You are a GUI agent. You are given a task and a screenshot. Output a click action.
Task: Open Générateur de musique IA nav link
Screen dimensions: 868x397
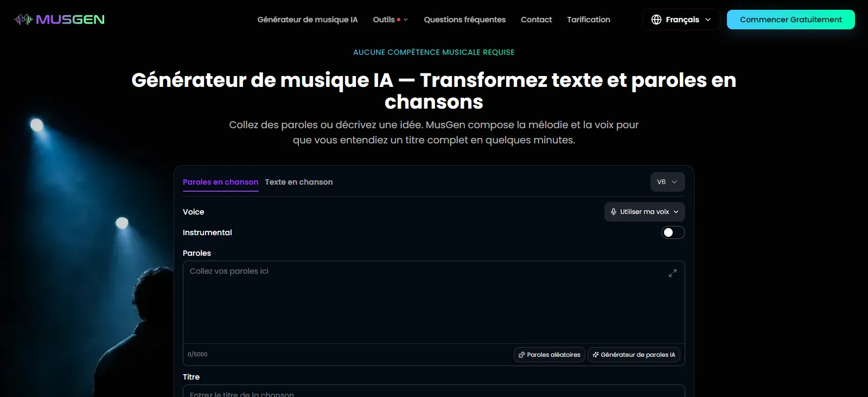308,20
